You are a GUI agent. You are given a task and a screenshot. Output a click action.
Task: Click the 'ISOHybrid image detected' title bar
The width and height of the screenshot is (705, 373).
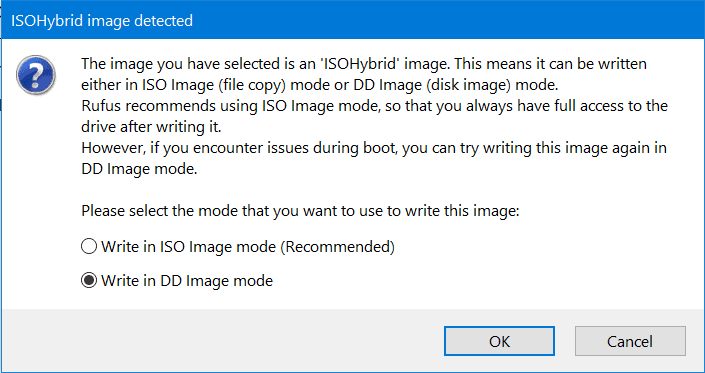[352, 20]
